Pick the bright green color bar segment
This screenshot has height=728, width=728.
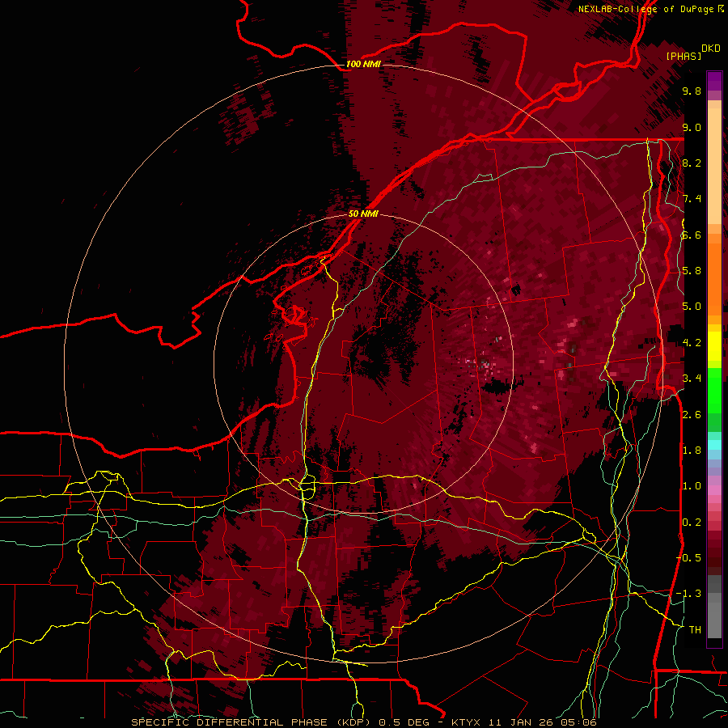coord(714,390)
